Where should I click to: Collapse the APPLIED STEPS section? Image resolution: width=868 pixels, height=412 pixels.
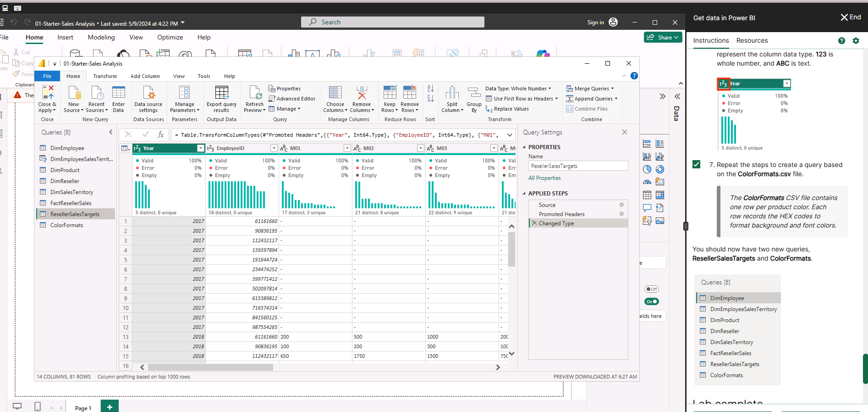(524, 194)
